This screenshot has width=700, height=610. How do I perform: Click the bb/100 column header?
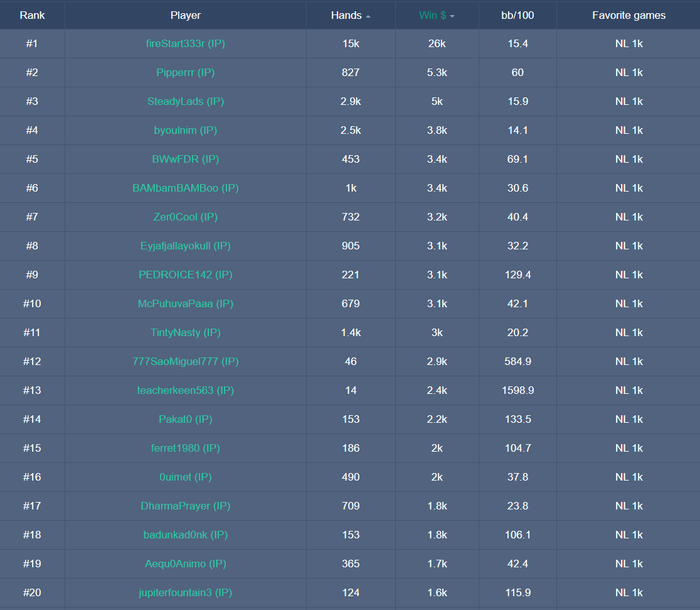517,16
